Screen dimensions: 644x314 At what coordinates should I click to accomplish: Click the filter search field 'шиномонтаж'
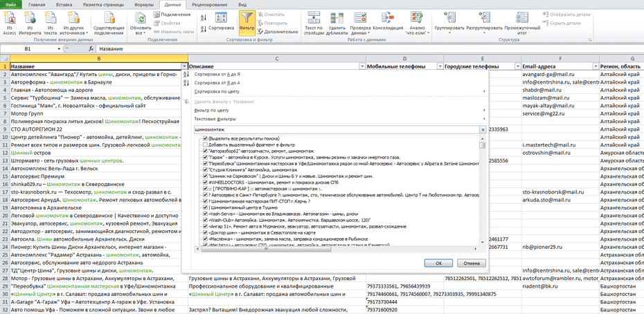[x=337, y=130]
